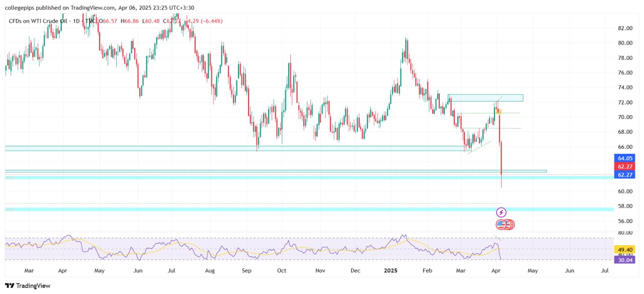Image resolution: width=644 pixels, height=294 pixels.
Task: Click the 70.00 price axis label
Action: [626, 117]
